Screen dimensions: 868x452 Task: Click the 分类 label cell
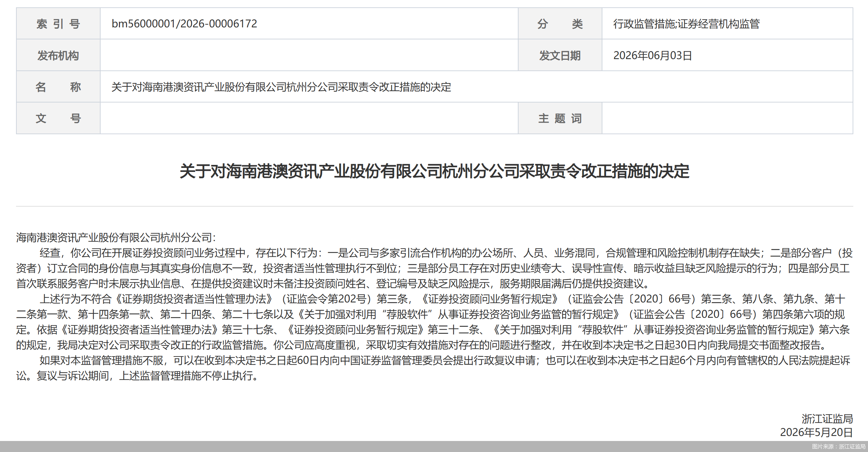coord(560,24)
